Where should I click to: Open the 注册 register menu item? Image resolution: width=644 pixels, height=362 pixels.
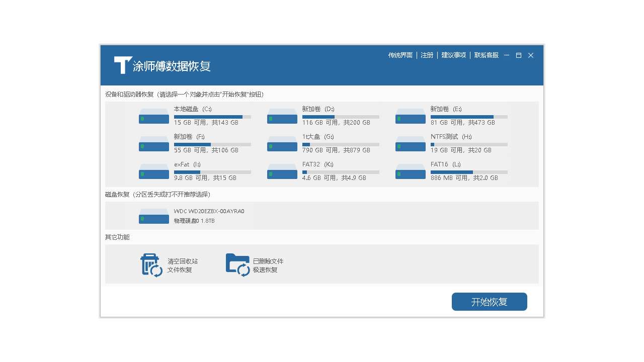coord(427,55)
